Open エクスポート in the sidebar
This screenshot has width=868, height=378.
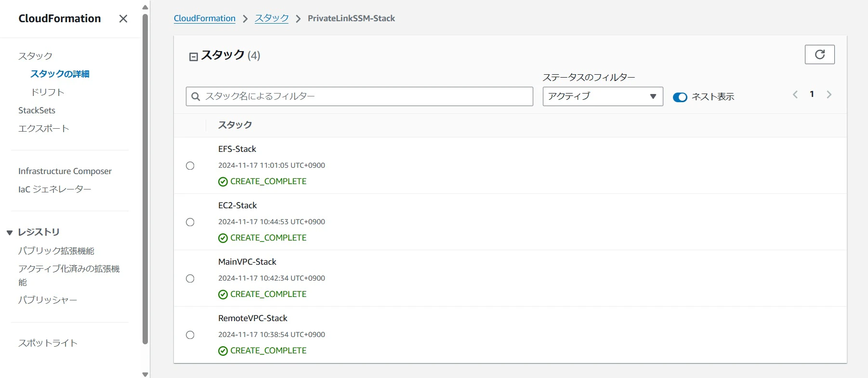44,128
